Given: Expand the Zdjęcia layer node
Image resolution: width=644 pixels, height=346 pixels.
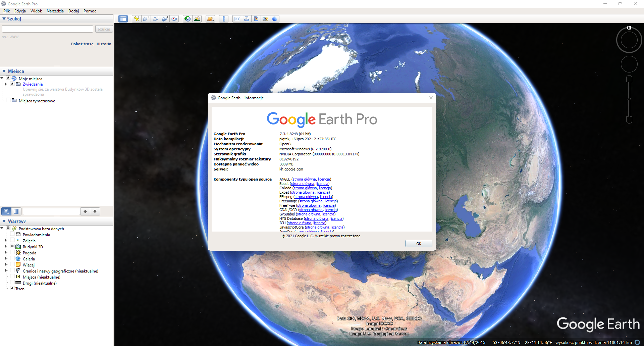Looking at the screenshot, I should pos(6,240).
